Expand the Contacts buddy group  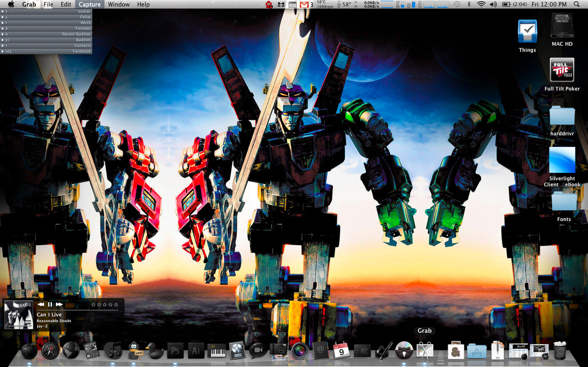click(x=46, y=46)
